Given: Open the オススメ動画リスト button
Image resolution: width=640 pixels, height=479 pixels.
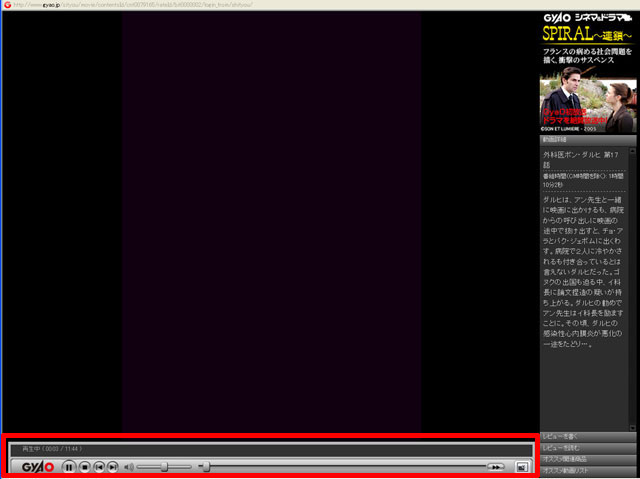Looking at the screenshot, I should click(x=588, y=471).
